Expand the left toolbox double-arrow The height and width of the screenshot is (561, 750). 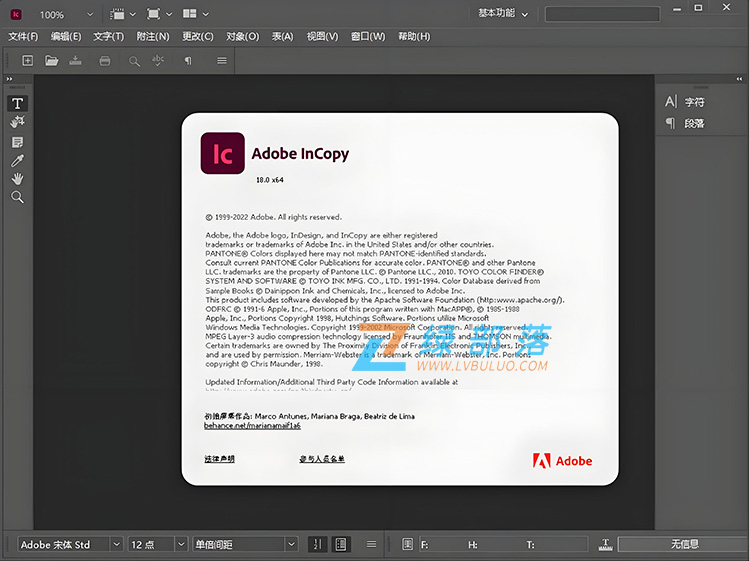10,79
